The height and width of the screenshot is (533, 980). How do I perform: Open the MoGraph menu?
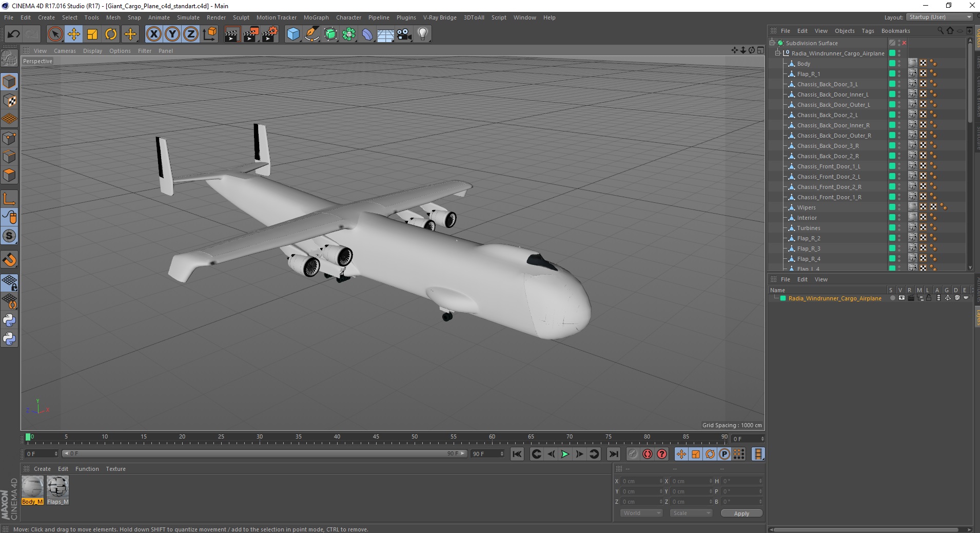(316, 17)
